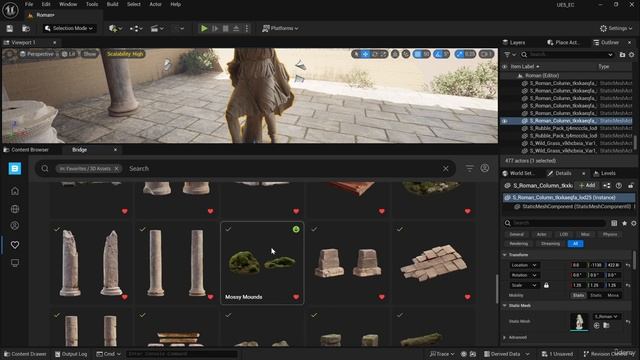This screenshot has width=640, height=360.
Task: Open Bridge collections profile icon in sidebar
Action: point(15,226)
